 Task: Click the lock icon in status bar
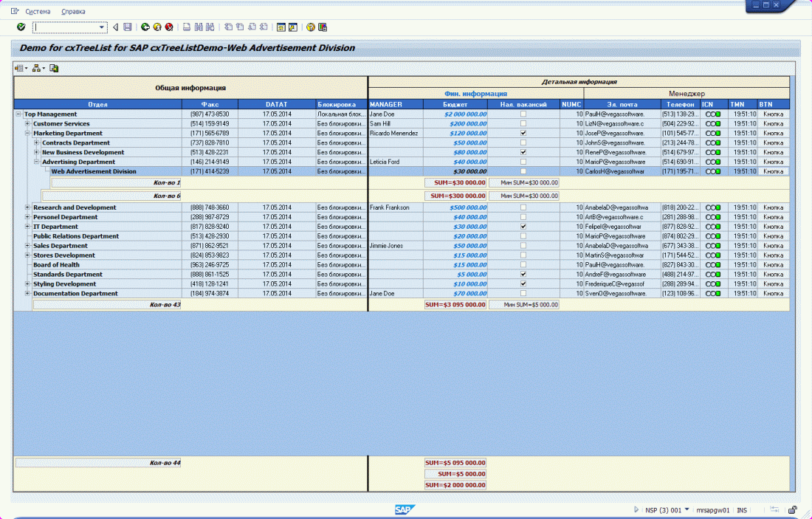point(793,510)
